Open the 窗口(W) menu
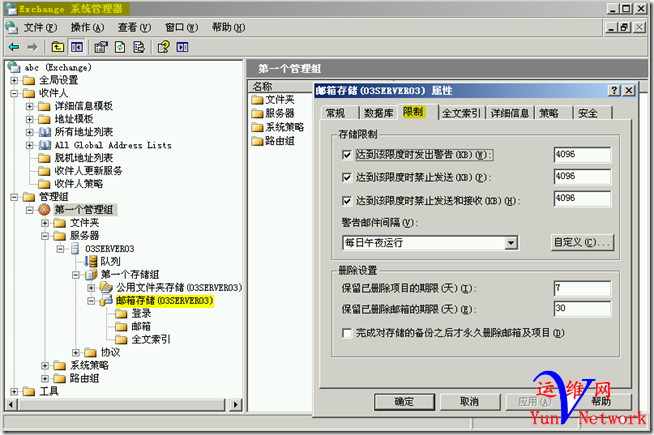Screen dimensions: 654x435 [x=181, y=28]
